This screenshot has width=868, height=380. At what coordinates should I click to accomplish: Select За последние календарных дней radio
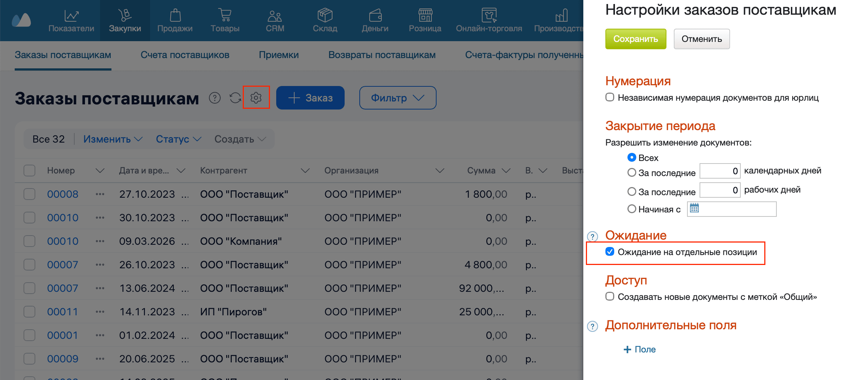pyautogui.click(x=632, y=172)
